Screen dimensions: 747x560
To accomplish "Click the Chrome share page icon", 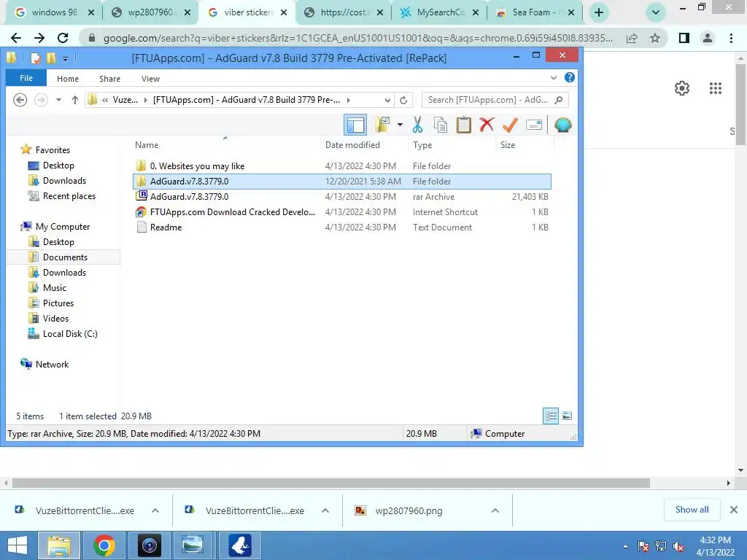I will tap(632, 38).
